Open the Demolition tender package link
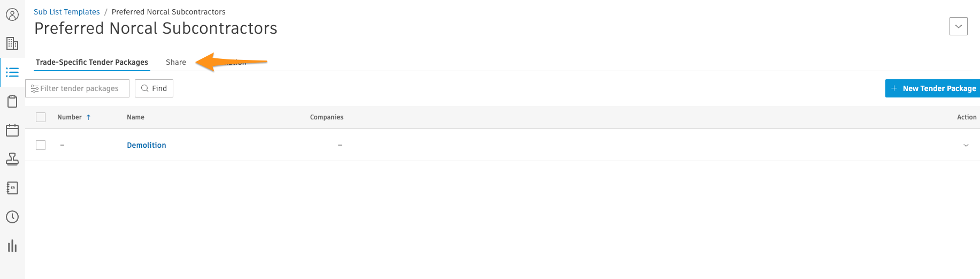The image size is (980, 279). (x=147, y=145)
